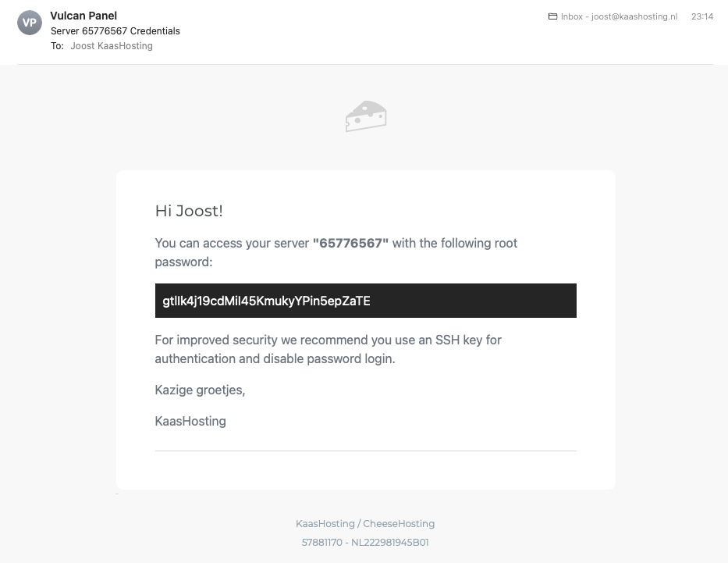
Task: Click the header separator line under the recipient
Action: [x=365, y=64]
